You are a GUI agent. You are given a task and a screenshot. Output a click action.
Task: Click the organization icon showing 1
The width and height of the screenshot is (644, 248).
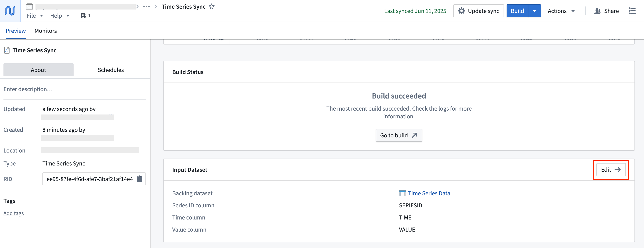85,16
